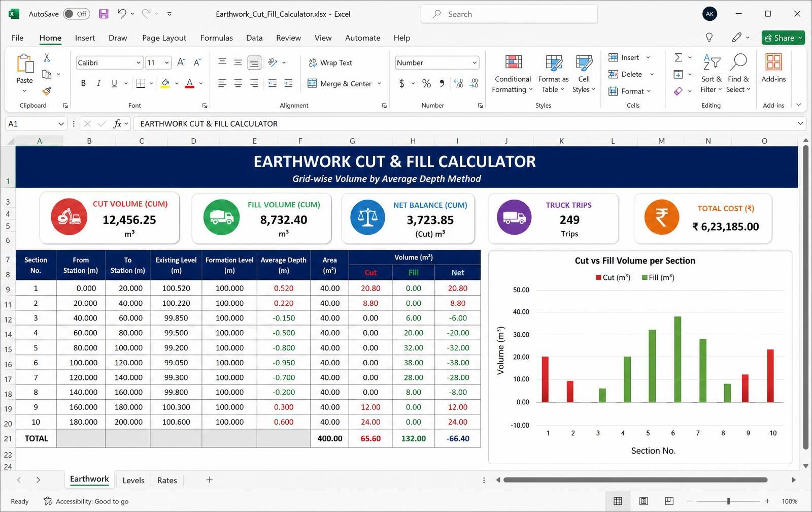812x512 pixels.
Task: Open Cell Styles dropdown
Action: 584,73
